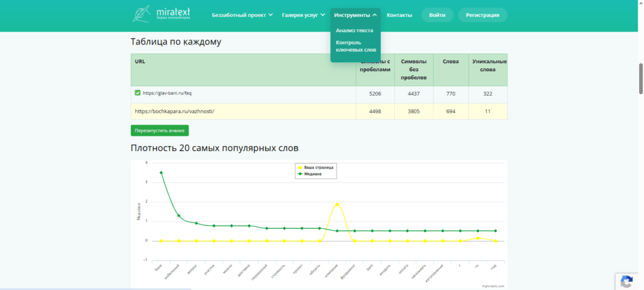
Task: Open the Контакты page
Action: (x=399, y=15)
